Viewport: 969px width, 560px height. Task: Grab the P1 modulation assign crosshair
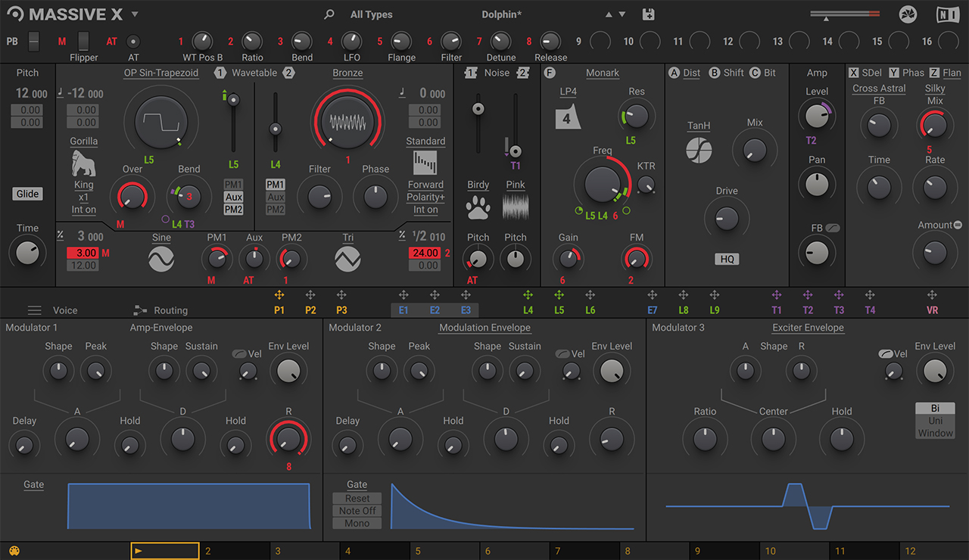(x=279, y=295)
